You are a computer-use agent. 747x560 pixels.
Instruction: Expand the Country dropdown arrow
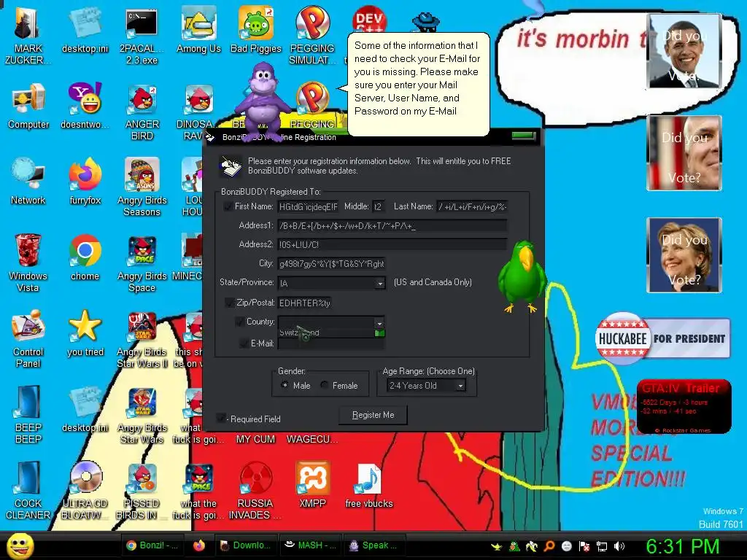click(379, 323)
